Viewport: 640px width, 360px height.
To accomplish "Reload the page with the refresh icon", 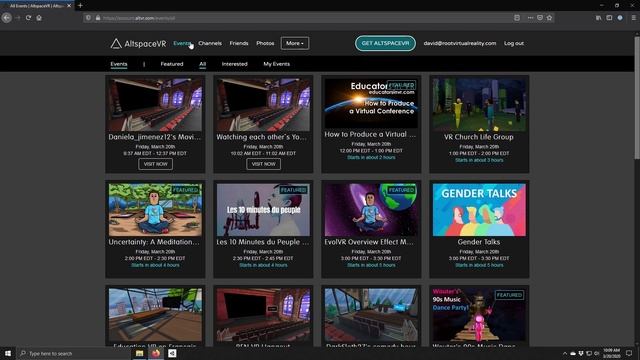I will [x=28, y=18].
